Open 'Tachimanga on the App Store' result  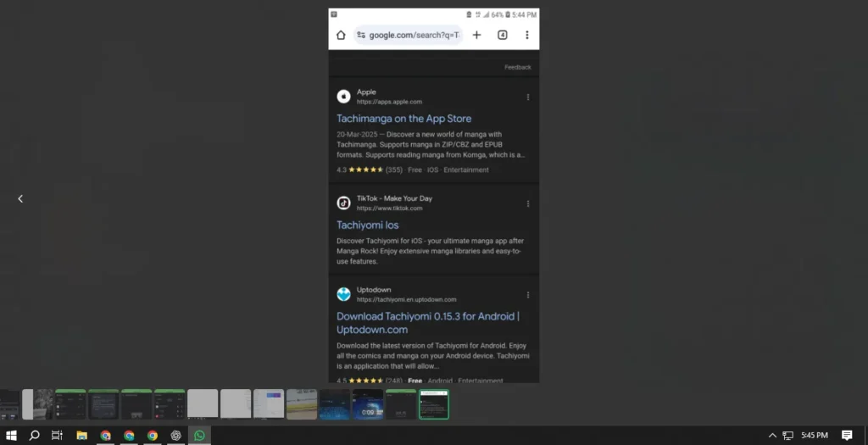pos(403,119)
